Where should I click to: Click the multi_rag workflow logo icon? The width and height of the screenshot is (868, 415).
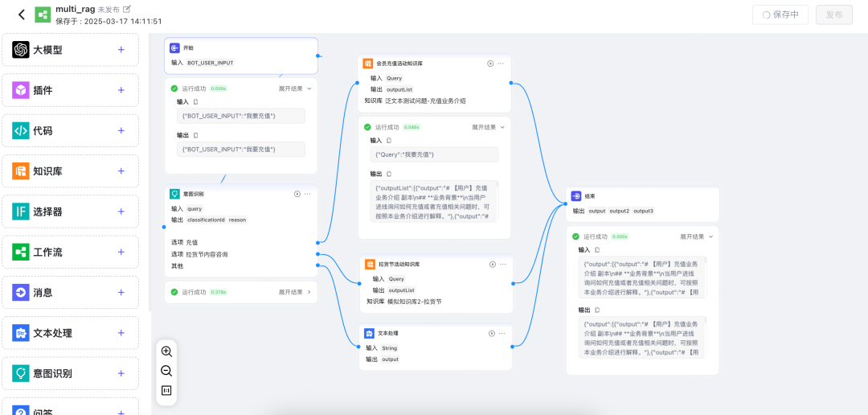coord(43,15)
